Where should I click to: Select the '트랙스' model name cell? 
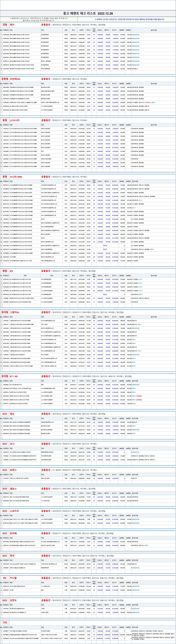pyautogui.click(x=25, y=470)
